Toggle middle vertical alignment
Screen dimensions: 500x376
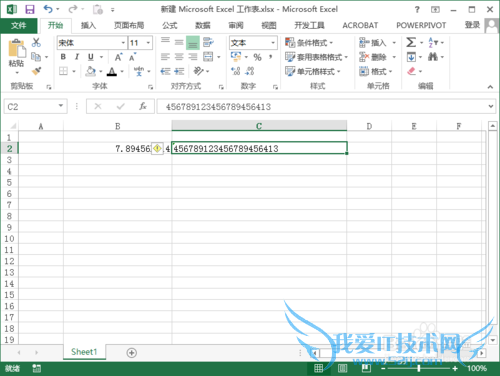179,42
